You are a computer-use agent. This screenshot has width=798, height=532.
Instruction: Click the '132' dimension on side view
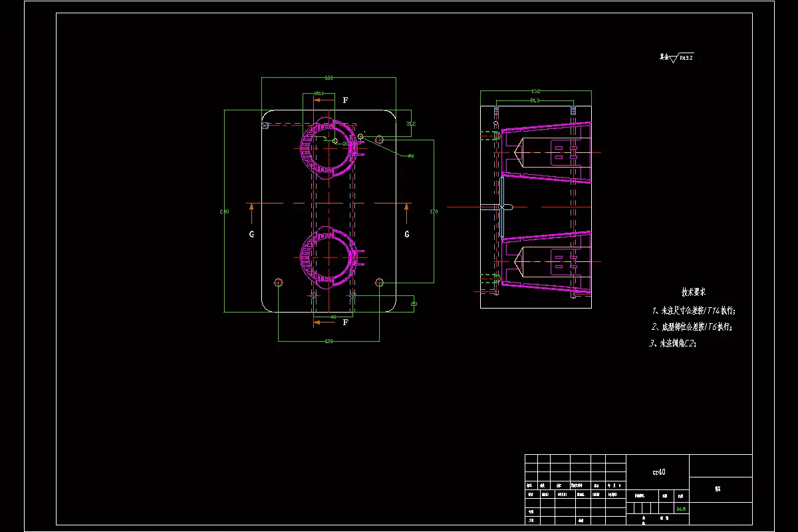coord(535,91)
